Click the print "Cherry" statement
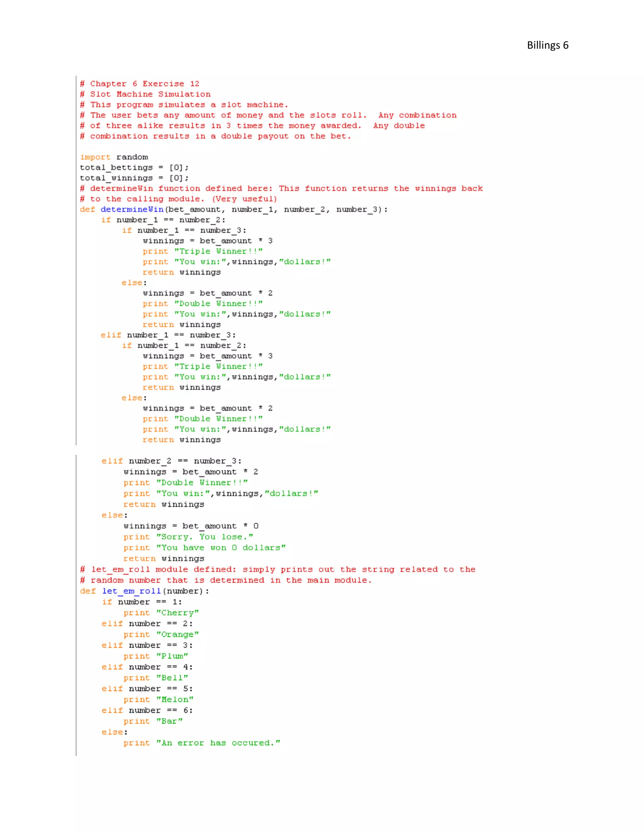This screenshot has height=833, width=644. point(161,613)
